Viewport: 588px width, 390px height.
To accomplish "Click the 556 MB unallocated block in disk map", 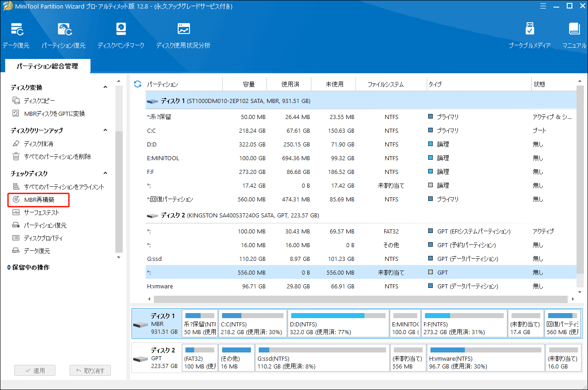I will (408, 357).
